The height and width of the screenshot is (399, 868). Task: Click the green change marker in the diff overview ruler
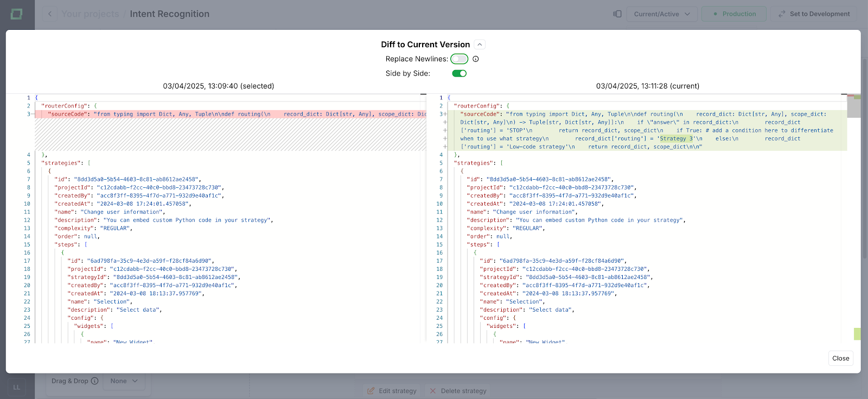857,334
